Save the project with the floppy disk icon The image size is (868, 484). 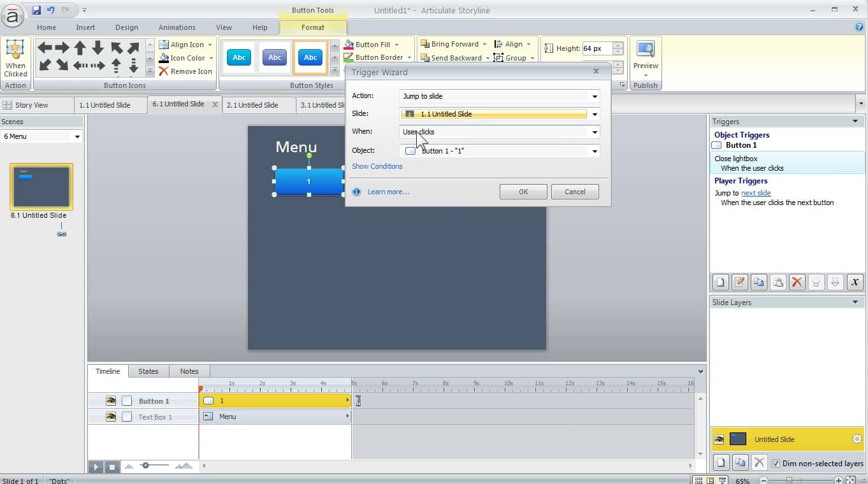tap(36, 10)
